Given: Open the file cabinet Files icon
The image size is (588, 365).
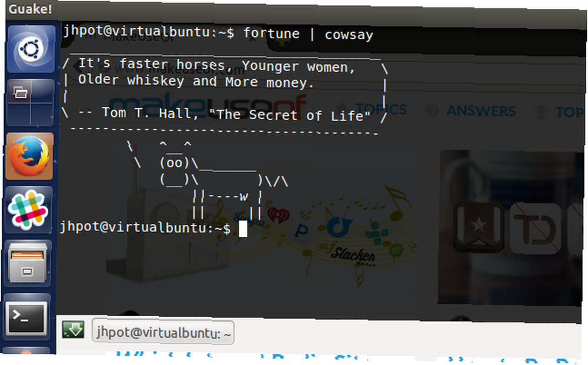Looking at the screenshot, I should pyautogui.click(x=28, y=263).
